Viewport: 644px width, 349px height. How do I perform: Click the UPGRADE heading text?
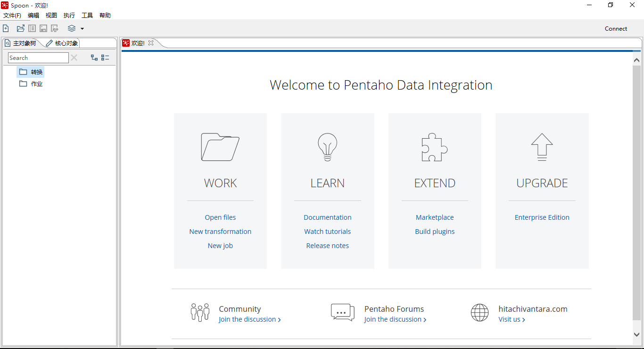point(542,183)
